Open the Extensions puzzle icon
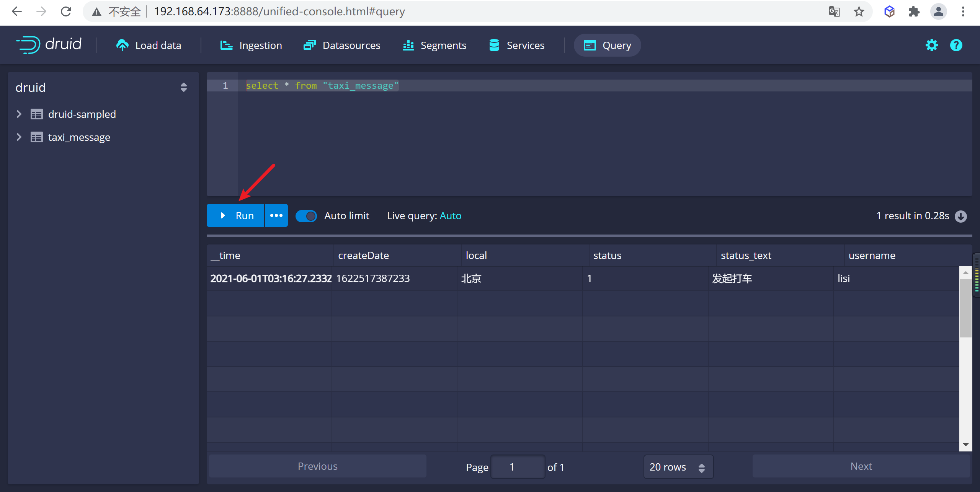This screenshot has width=980, height=492. 914,12
